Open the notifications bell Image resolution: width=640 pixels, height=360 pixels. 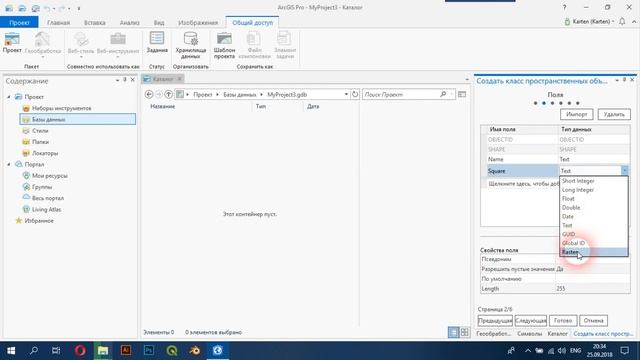622,22
